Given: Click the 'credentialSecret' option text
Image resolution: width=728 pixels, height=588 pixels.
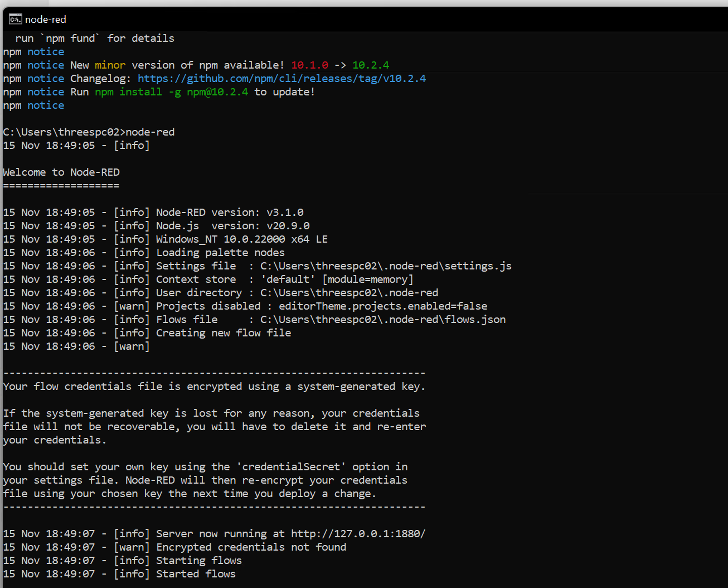Looking at the screenshot, I should point(291,467).
